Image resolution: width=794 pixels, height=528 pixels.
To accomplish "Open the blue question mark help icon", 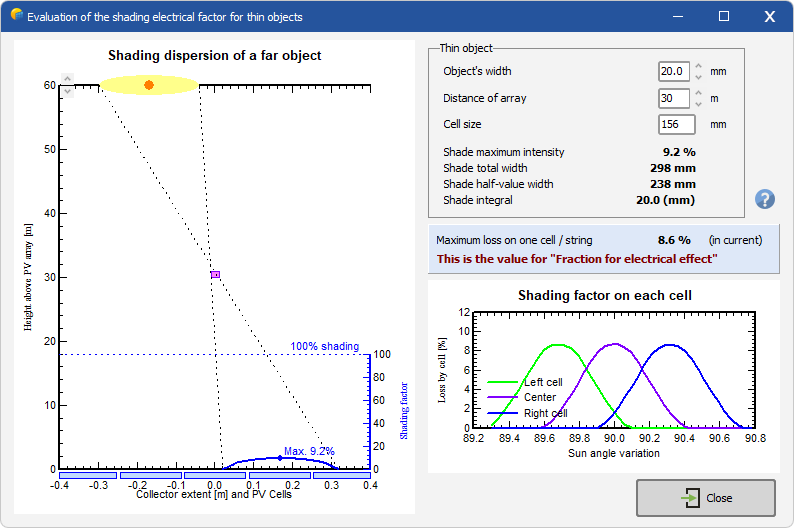I will point(765,199).
